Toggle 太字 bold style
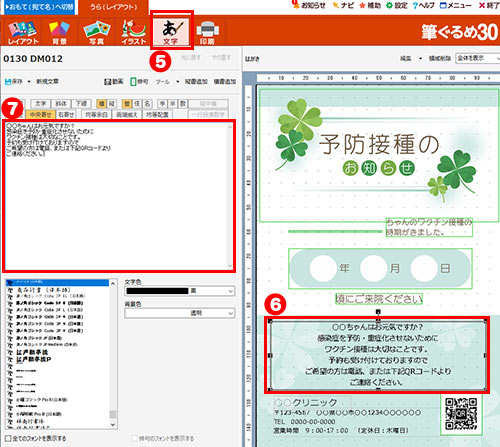 pyautogui.click(x=40, y=104)
